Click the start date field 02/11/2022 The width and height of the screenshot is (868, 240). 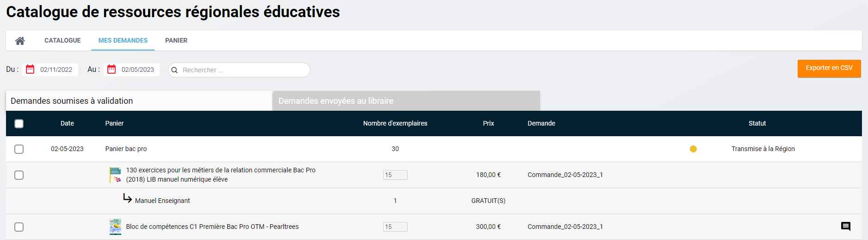56,69
